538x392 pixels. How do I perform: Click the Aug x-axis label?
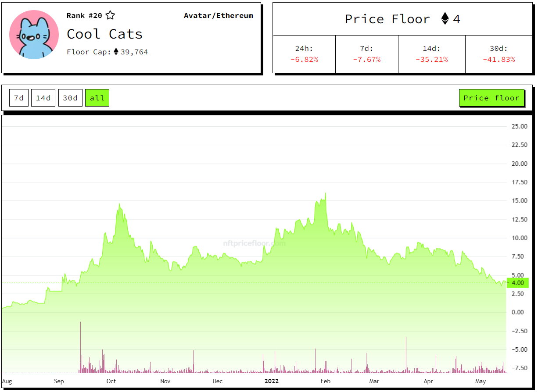[7, 381]
